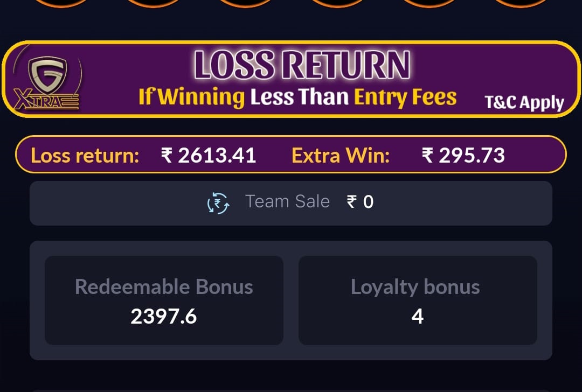Screen dimensions: 582x392
Task: Open the Loss Return promotional banner
Action: [291, 79]
